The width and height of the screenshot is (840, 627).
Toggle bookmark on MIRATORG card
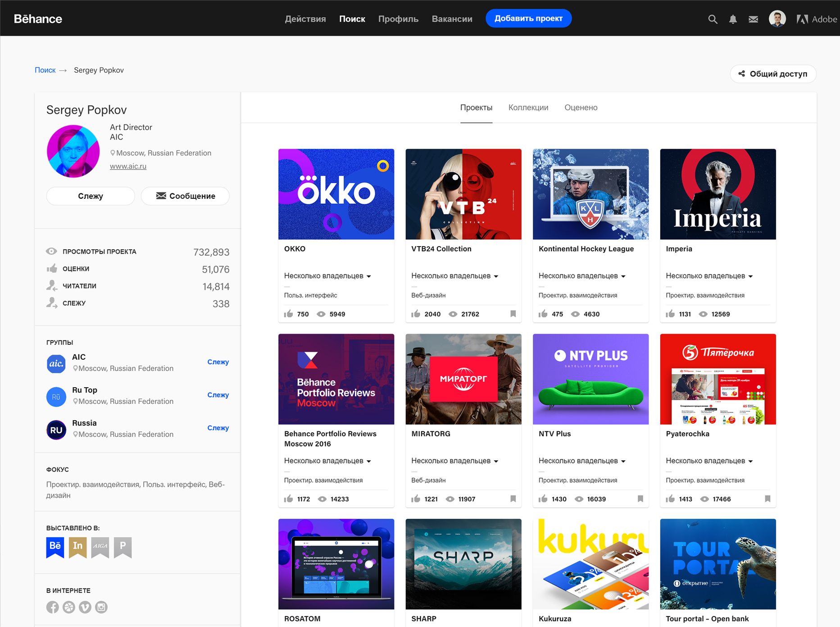point(513,499)
